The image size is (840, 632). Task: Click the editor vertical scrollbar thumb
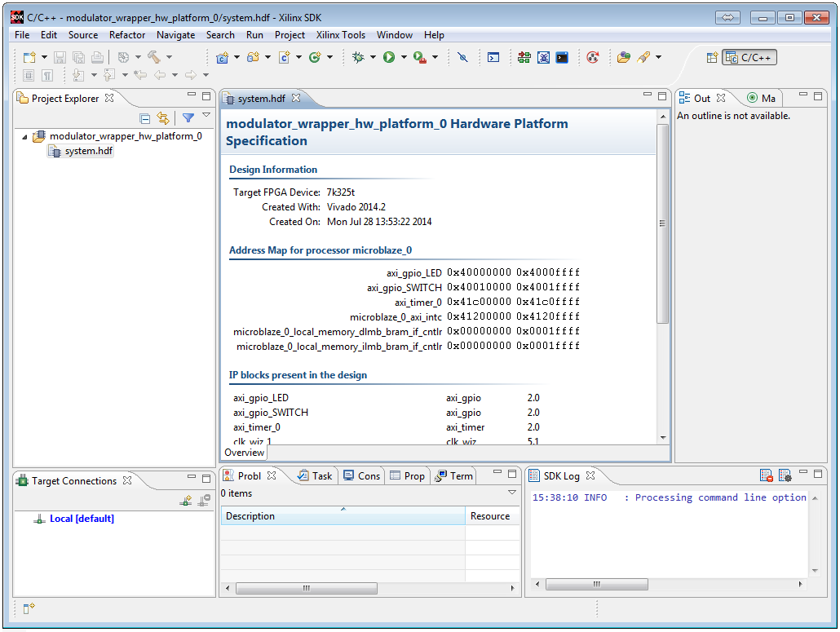point(663,224)
